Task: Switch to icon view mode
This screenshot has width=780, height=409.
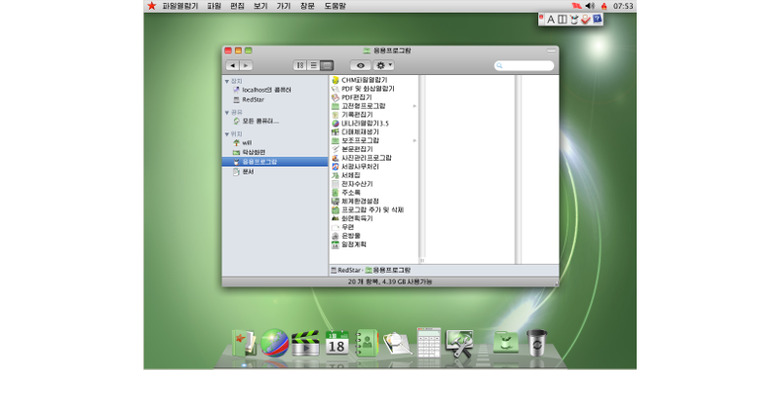Action: coord(300,65)
